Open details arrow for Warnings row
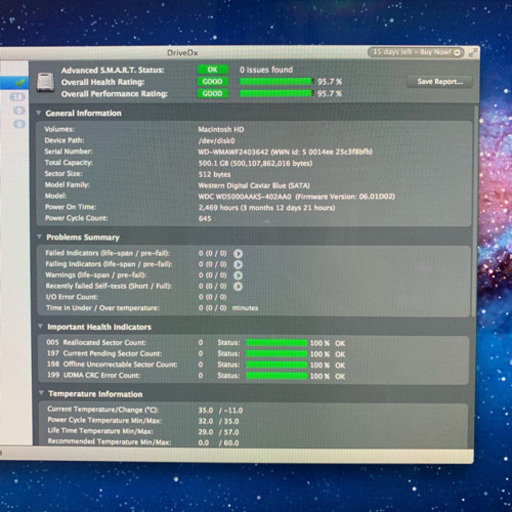The width and height of the screenshot is (512, 512). pyautogui.click(x=238, y=276)
